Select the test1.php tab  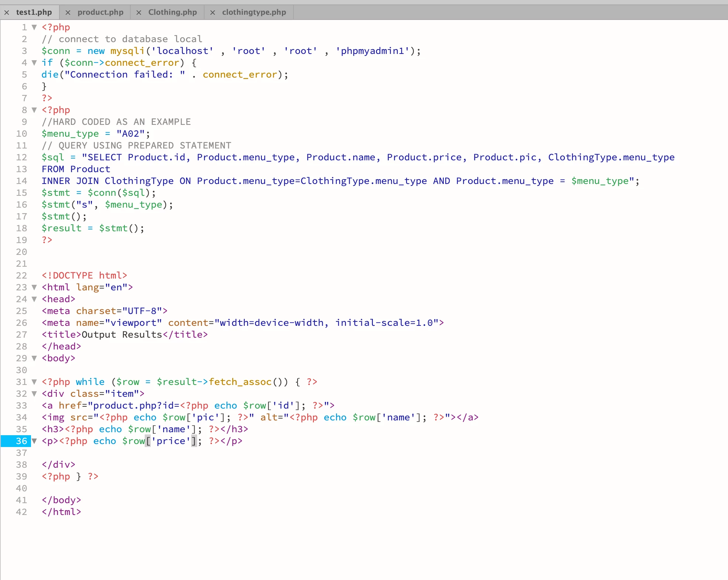[34, 12]
